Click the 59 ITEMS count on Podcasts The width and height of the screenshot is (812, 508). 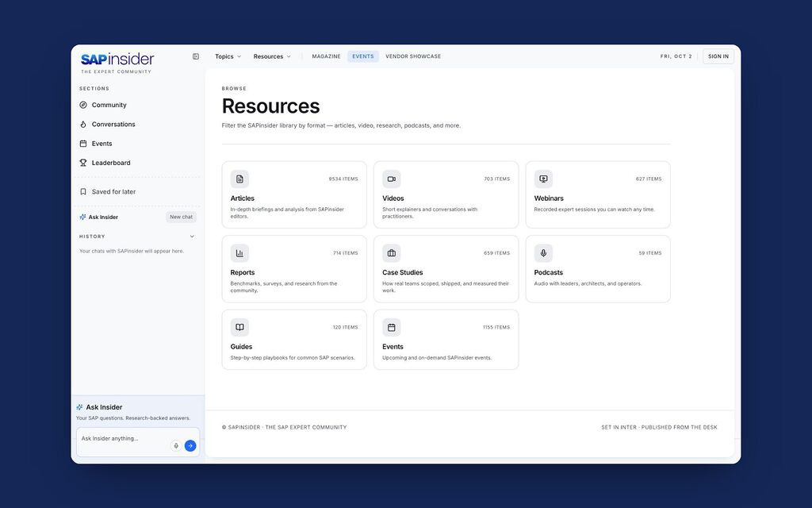650,253
